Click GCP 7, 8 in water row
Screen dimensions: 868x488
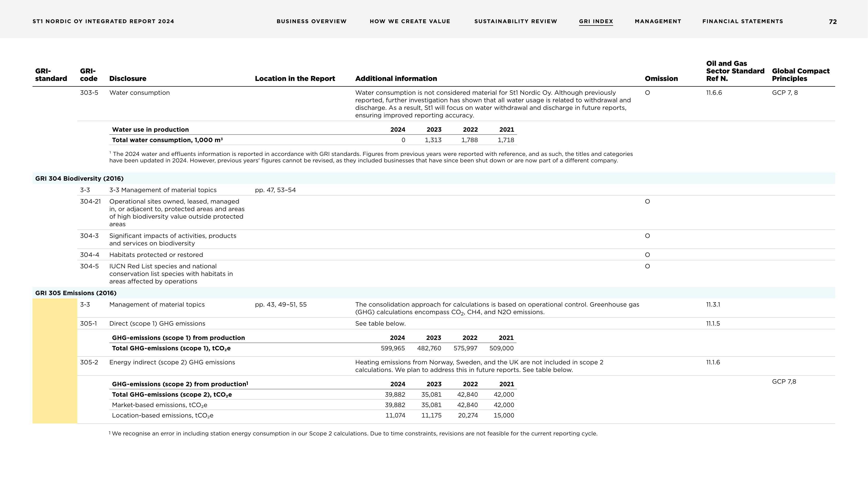785,93
